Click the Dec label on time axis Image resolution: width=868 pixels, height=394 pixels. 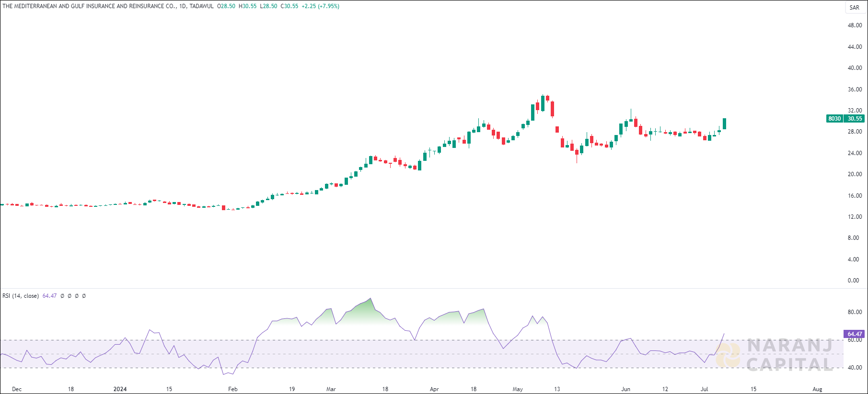pyautogui.click(x=17, y=389)
